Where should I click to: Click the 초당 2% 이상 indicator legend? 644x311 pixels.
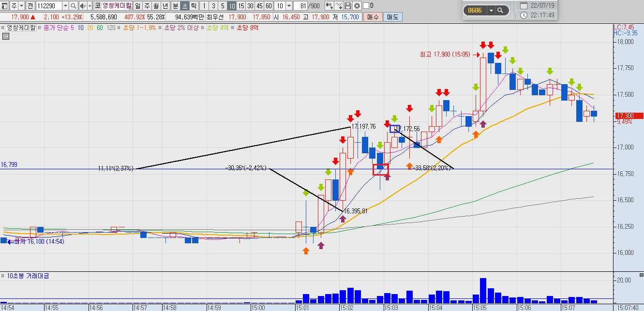pos(181,28)
